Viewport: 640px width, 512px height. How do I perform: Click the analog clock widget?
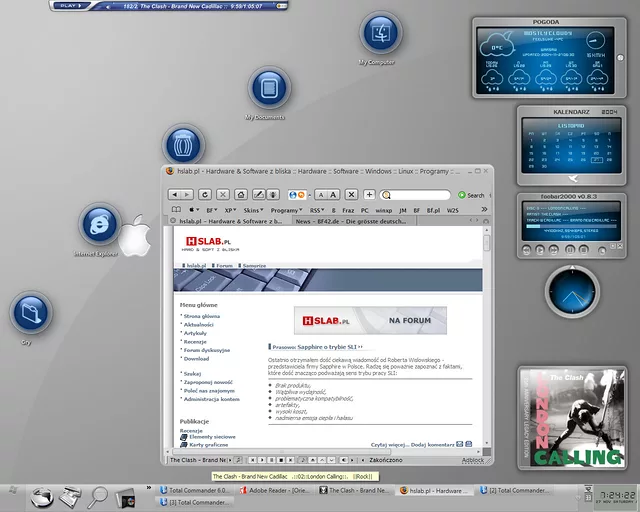[572, 291]
